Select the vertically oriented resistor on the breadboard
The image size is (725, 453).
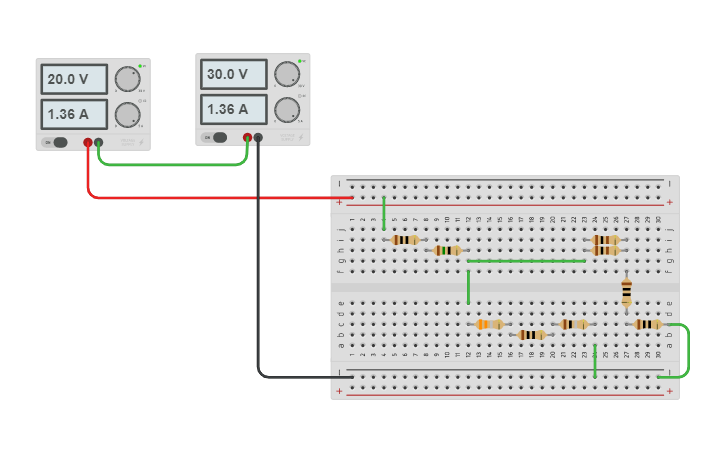[626, 292]
